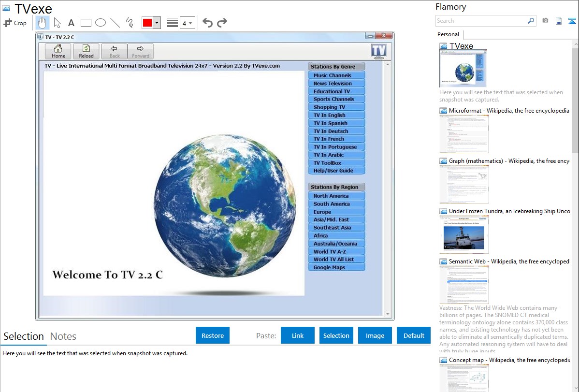Click the TV logo icon in TV window
This screenshot has width=579, height=392.
(378, 51)
